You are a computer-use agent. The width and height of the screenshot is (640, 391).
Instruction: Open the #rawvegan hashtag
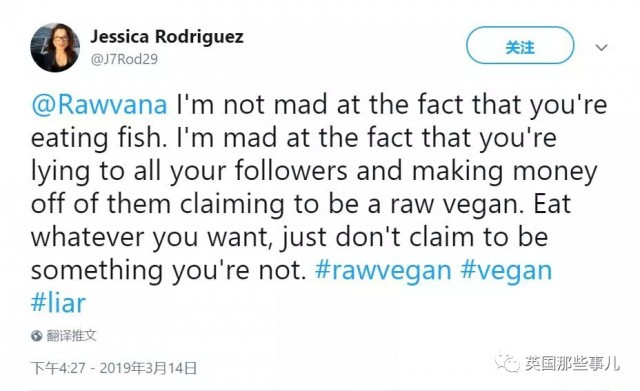point(383,270)
